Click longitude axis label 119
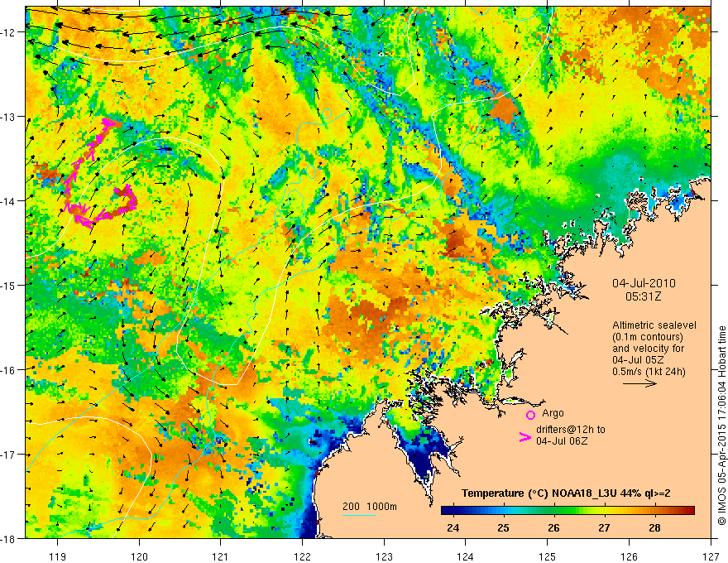The image size is (728, 563). [58, 556]
